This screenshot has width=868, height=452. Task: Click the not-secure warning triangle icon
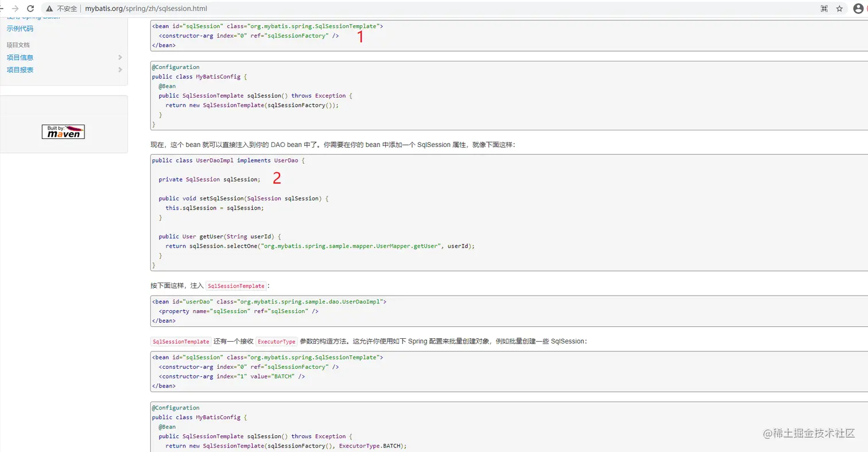click(x=51, y=9)
